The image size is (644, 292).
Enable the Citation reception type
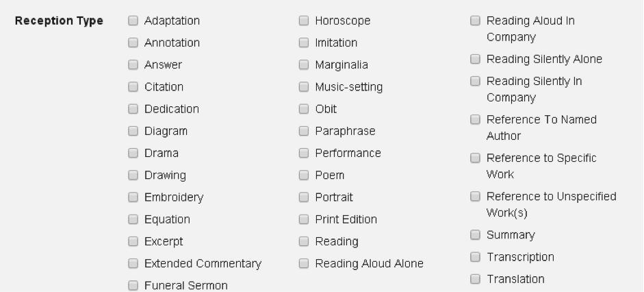(x=133, y=87)
